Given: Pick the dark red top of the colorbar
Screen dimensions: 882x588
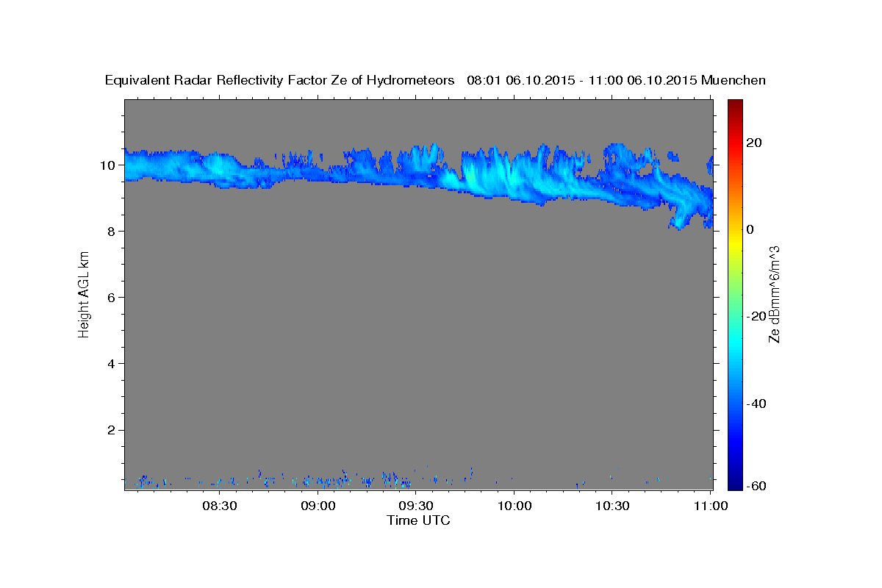Looking at the screenshot, I should tap(734, 104).
